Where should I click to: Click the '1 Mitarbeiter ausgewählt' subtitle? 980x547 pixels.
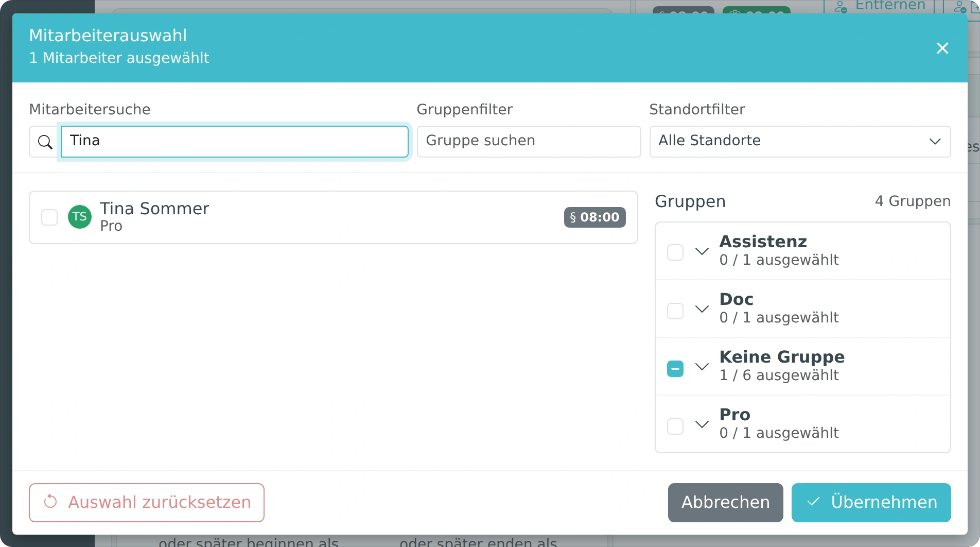click(x=119, y=58)
